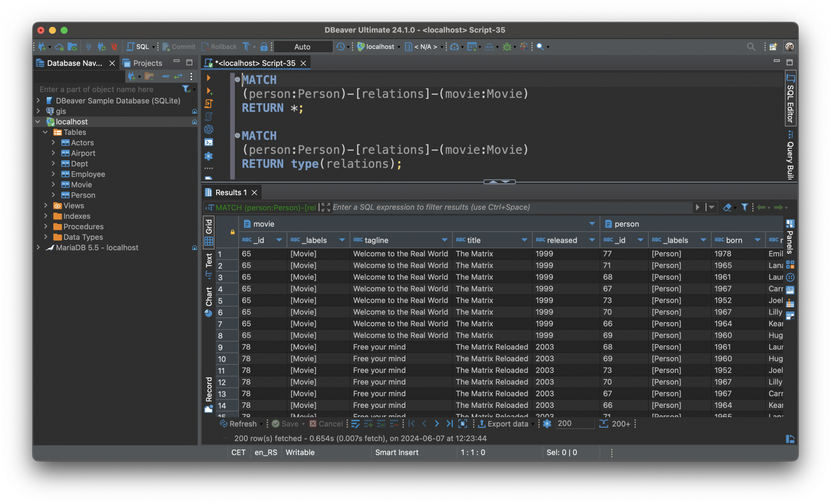This screenshot has width=831, height=504.
Task: Open the Auto transaction mode dropdown
Action: pos(303,46)
